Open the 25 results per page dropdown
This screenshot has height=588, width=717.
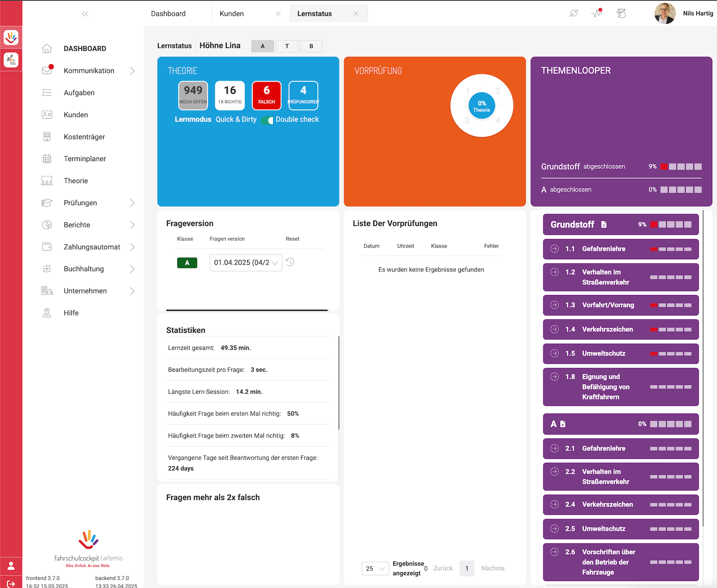[375, 568]
